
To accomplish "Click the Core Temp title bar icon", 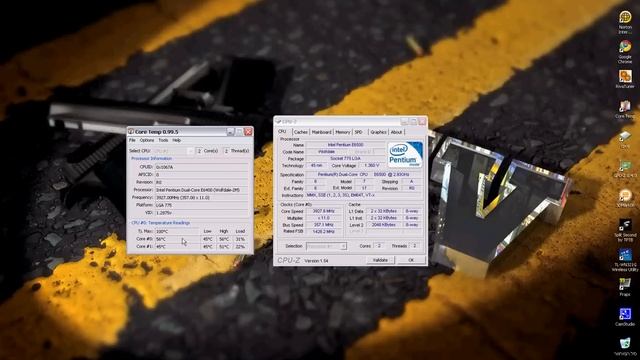I will (x=131, y=131).
